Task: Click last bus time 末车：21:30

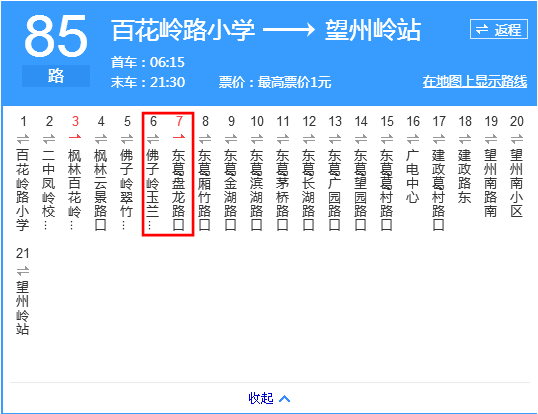Action: (148, 82)
